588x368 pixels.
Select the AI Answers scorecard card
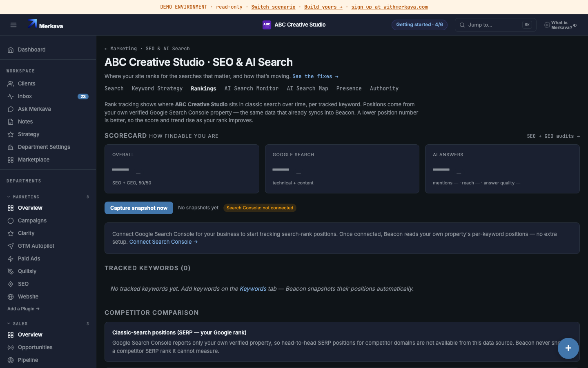pos(502,169)
